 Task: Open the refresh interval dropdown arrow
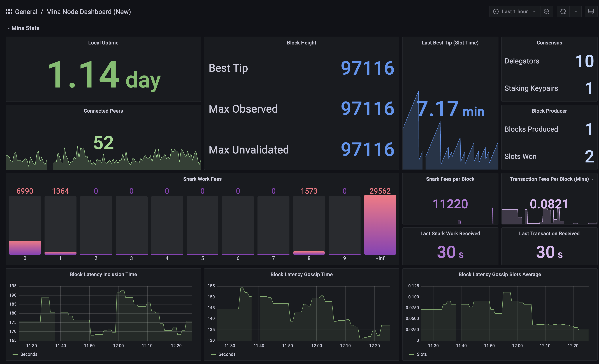[x=575, y=11]
